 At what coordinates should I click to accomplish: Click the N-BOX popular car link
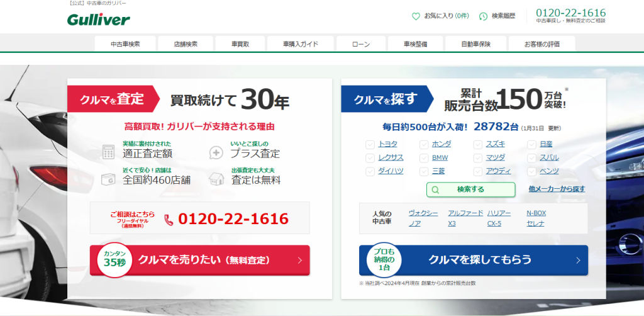[x=536, y=213]
